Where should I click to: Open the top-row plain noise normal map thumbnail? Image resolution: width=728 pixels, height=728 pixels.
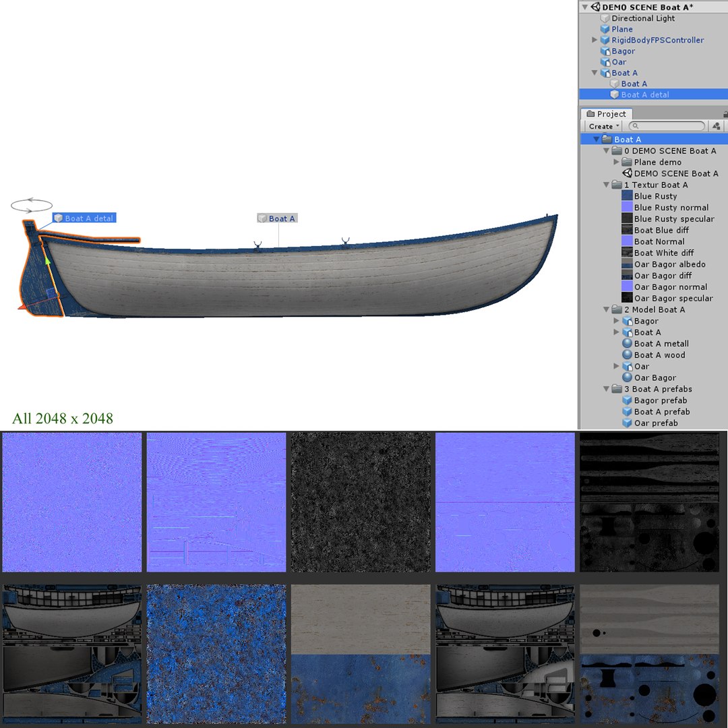pos(72,502)
